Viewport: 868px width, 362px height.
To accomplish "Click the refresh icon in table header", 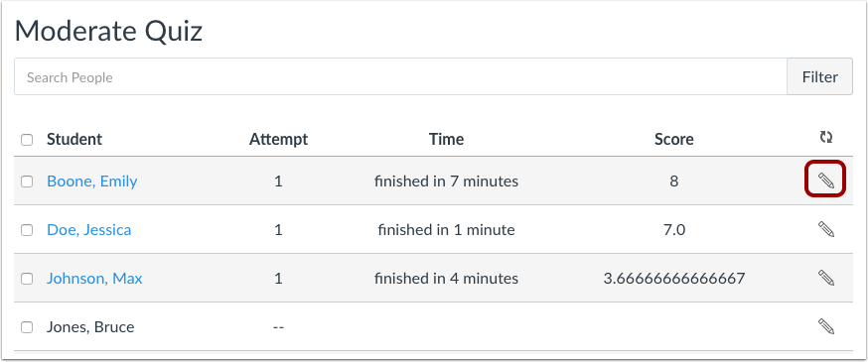I will [x=826, y=137].
